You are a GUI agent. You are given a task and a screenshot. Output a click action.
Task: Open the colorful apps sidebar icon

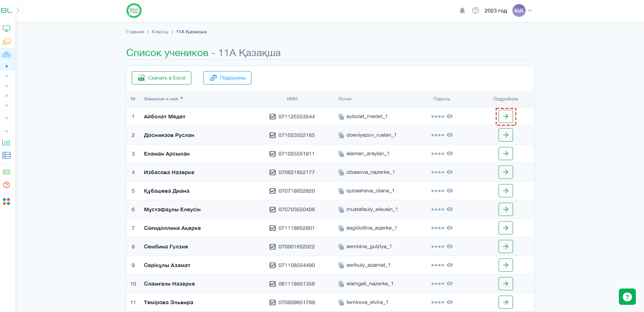6,201
